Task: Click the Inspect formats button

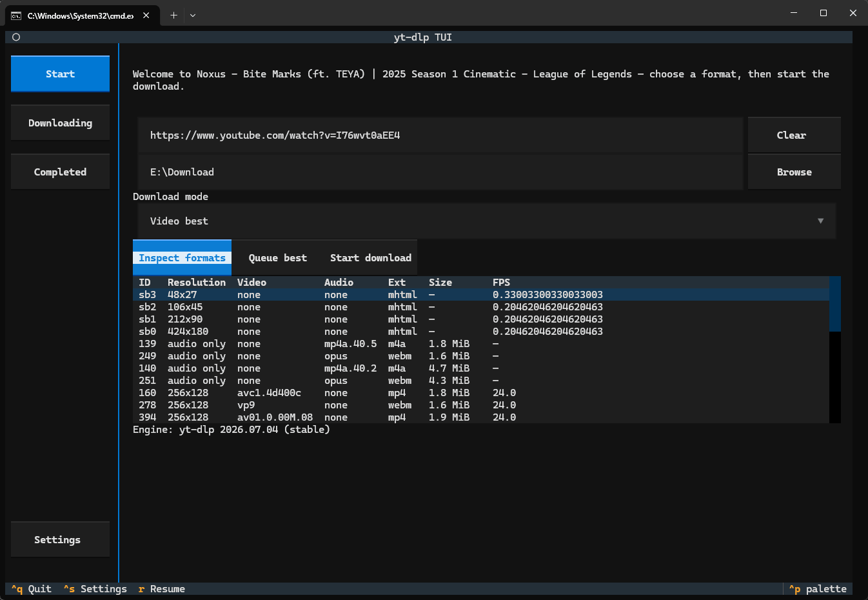Action: (182, 258)
